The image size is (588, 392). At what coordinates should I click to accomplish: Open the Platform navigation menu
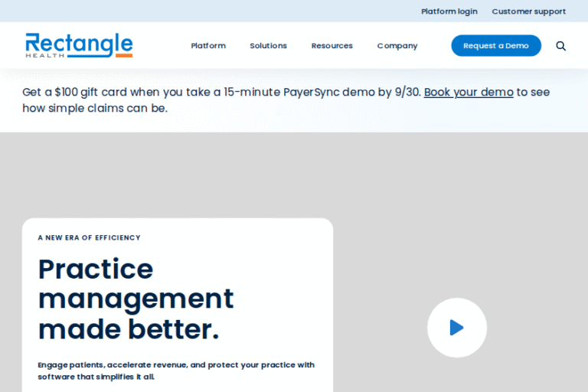pyautogui.click(x=208, y=46)
